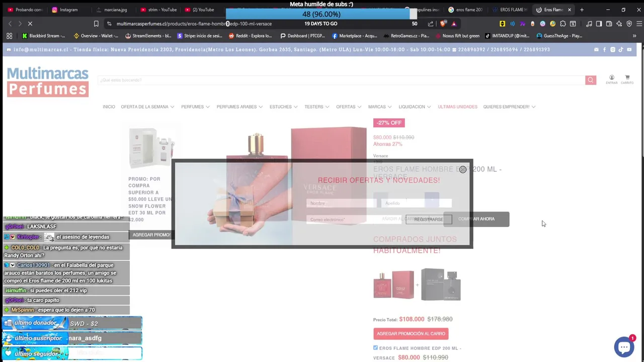Click the REGISTRARSE button in popup

tap(429, 219)
